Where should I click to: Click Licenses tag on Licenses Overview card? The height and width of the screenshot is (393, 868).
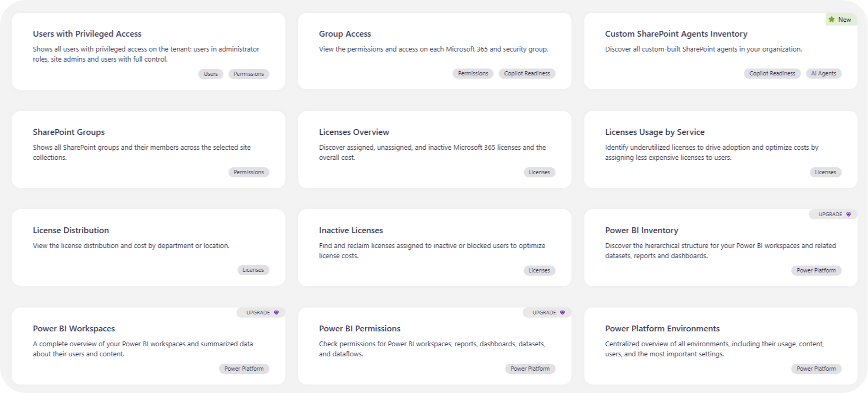click(x=539, y=172)
